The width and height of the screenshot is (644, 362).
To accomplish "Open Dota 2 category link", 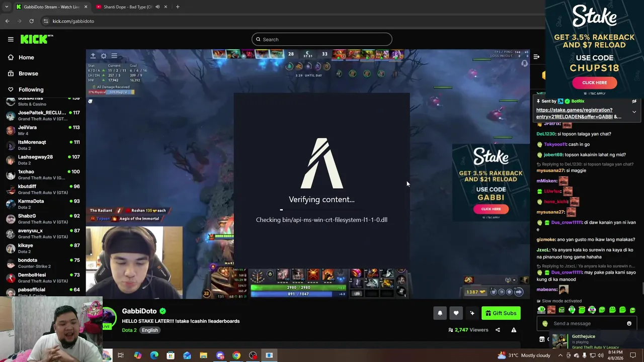I will pyautogui.click(x=129, y=330).
